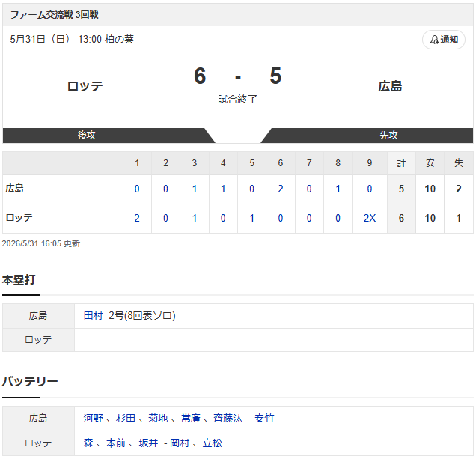This screenshot has height=459, width=476.
Task: Open 広島 1st inning score 0
Action: [137, 189]
